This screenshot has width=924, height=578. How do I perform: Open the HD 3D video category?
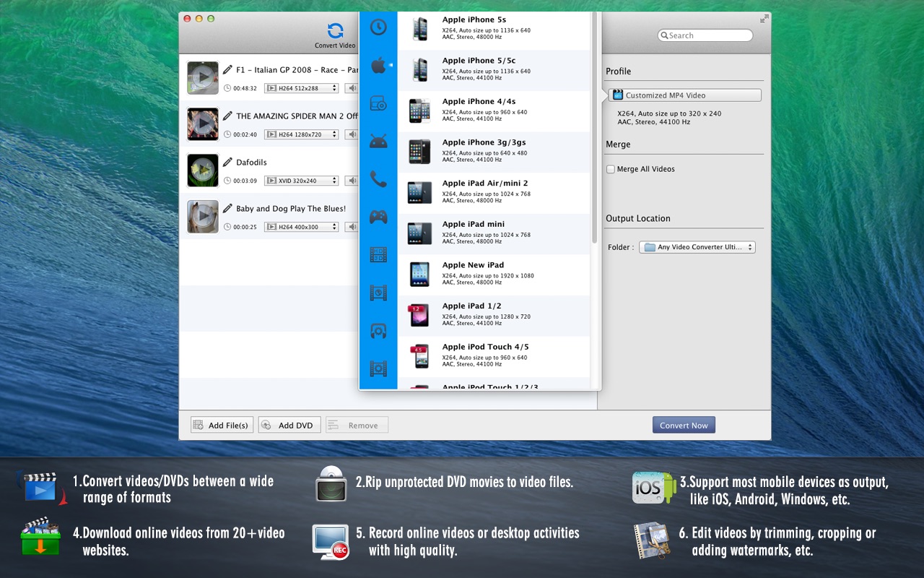(x=378, y=254)
